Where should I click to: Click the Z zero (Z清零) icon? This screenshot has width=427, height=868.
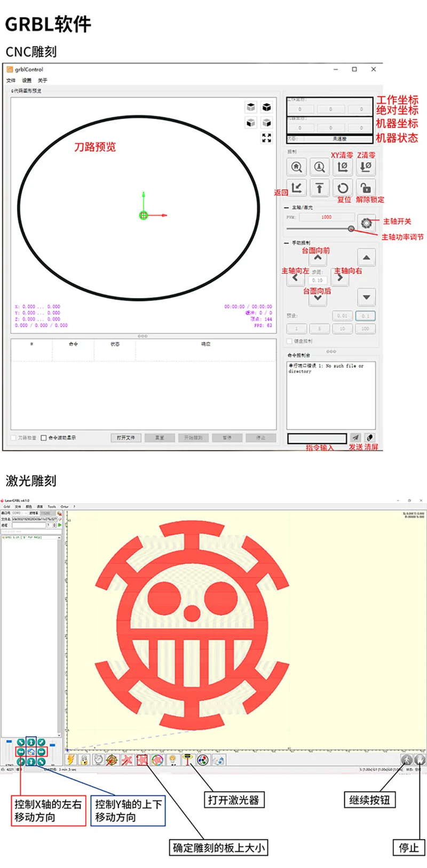[366, 167]
